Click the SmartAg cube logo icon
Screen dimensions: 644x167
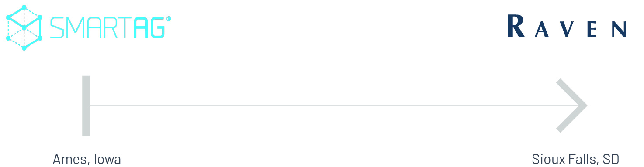click(x=24, y=27)
